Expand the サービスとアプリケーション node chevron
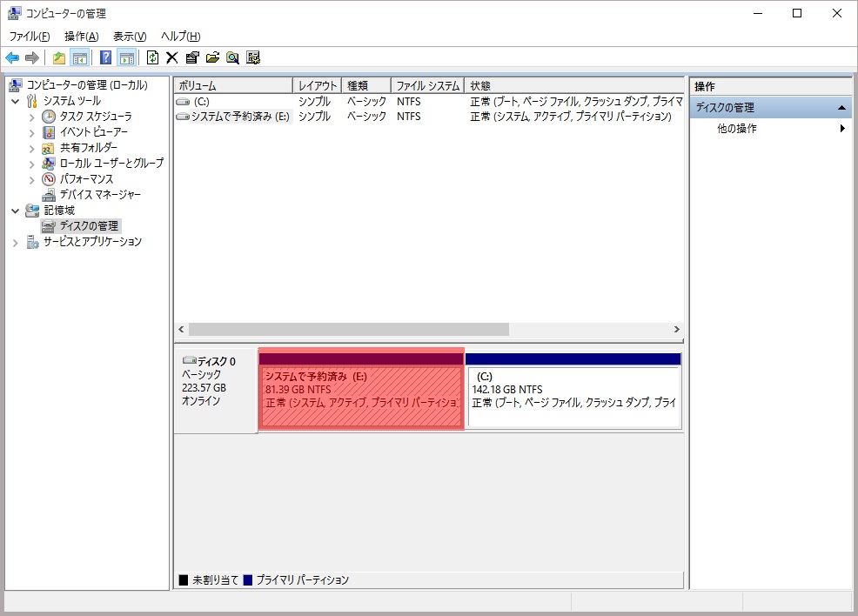The image size is (858, 616). [16, 243]
